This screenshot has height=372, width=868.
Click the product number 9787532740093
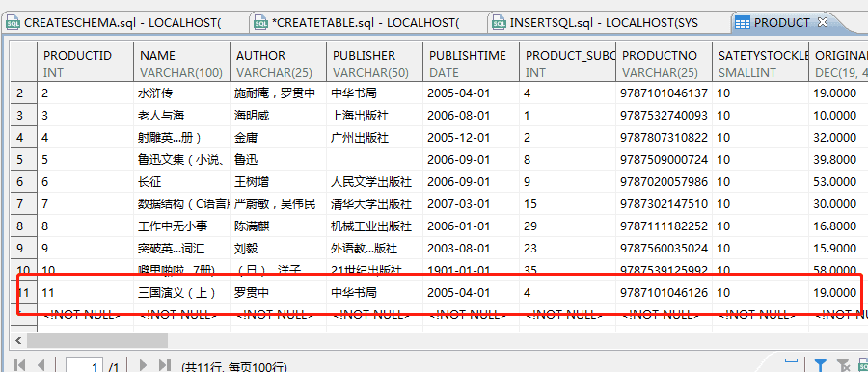[664, 115]
